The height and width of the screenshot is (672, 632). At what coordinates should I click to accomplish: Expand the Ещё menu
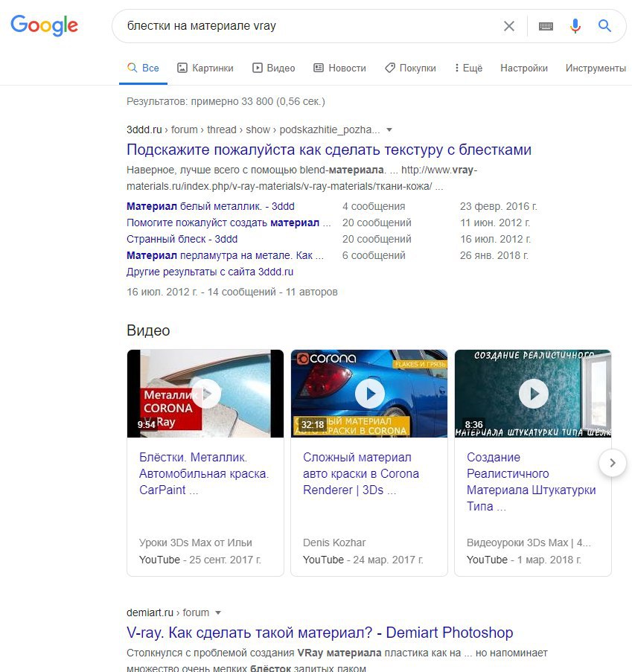tap(468, 68)
